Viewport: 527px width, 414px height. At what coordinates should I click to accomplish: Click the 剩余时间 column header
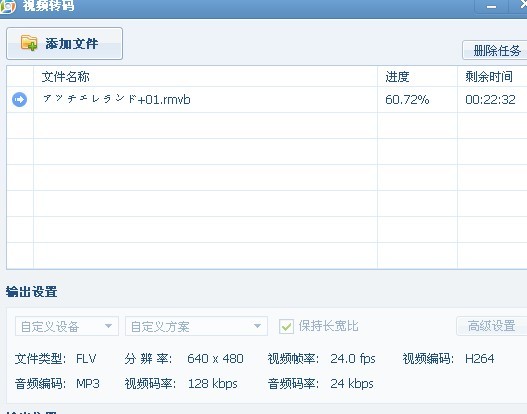tap(489, 77)
